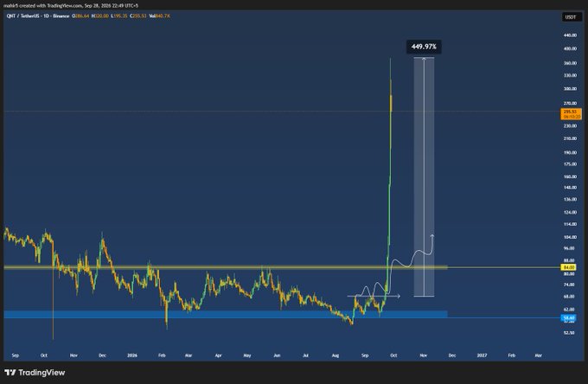588x384 pixels.
Task: Click the 230.00 price axis label
Action: coord(570,126)
